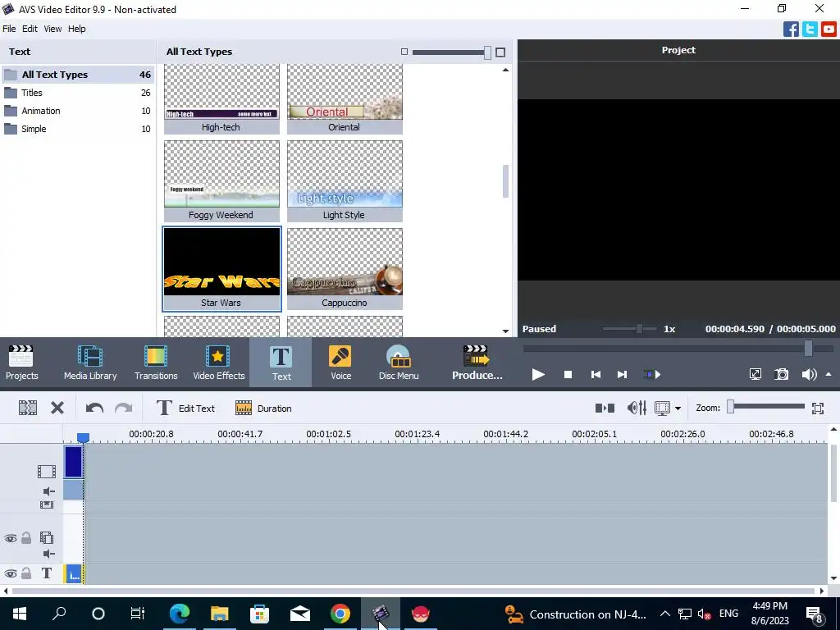Open full screen preview icon
Screen dimensions: 840x630
(756, 374)
